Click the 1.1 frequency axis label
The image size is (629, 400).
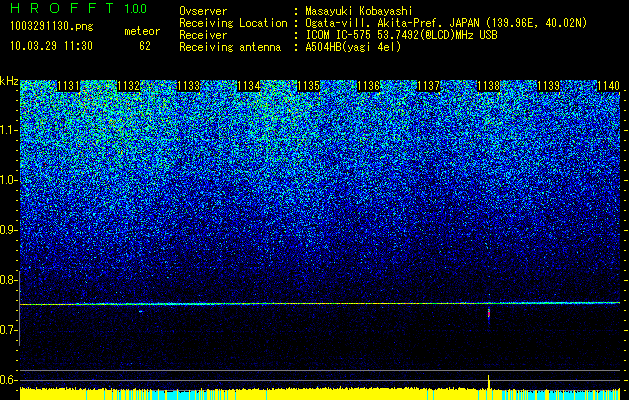(9, 130)
